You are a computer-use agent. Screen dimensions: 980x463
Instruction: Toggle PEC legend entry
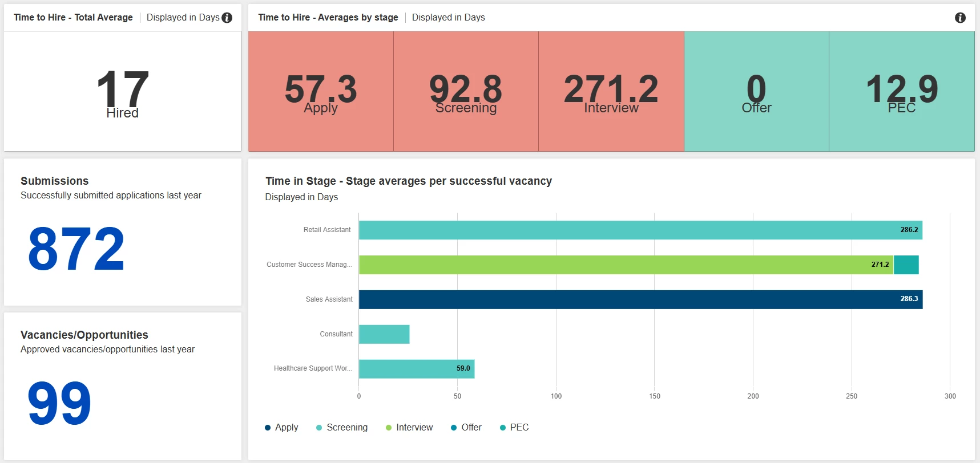(x=514, y=428)
